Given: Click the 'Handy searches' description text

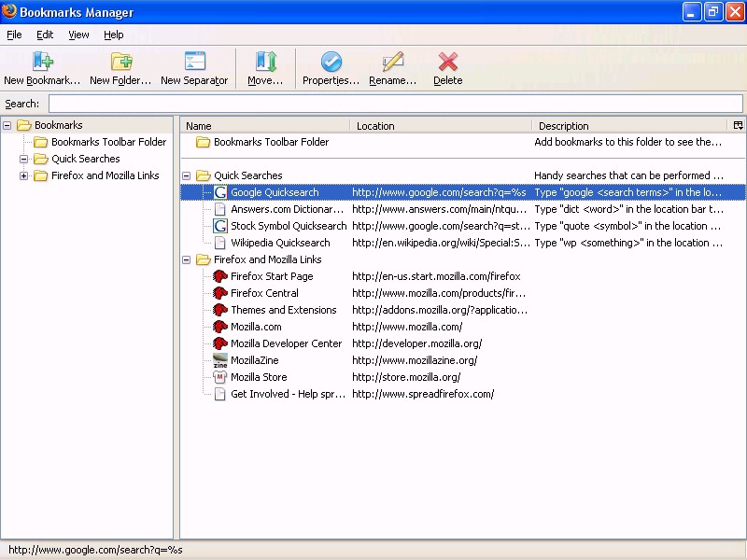Looking at the screenshot, I should (x=628, y=175).
